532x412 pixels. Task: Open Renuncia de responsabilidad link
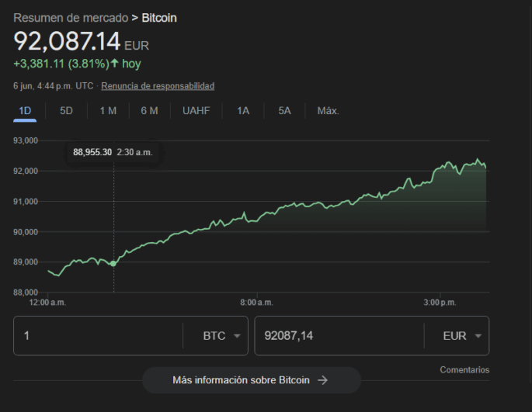[x=158, y=86]
